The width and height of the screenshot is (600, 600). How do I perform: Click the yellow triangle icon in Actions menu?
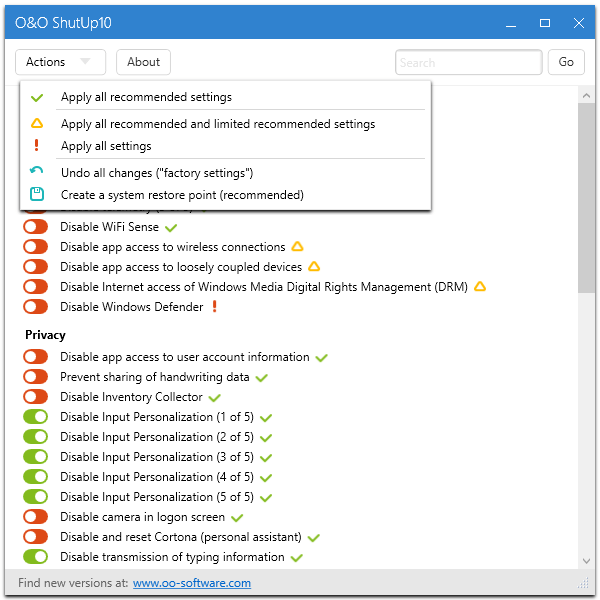pyautogui.click(x=37, y=124)
